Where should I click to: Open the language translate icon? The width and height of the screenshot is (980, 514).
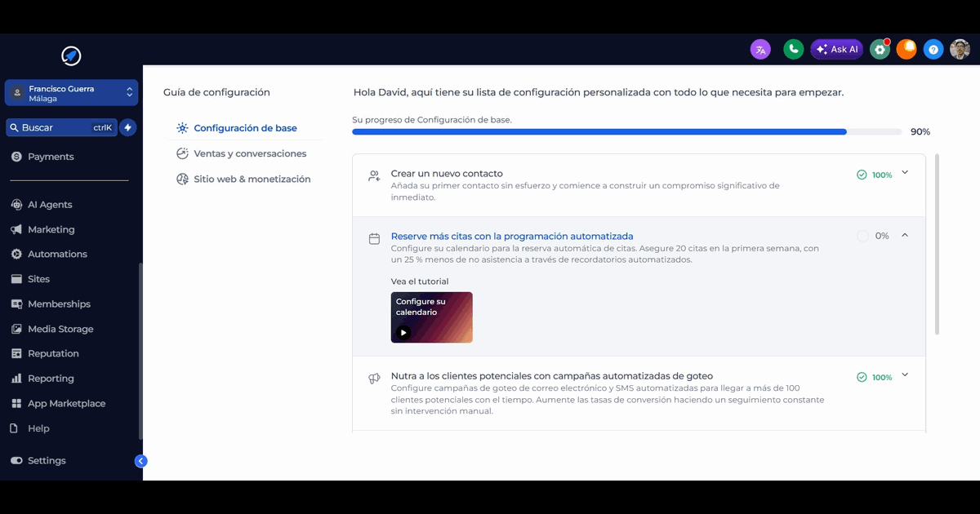pos(760,50)
